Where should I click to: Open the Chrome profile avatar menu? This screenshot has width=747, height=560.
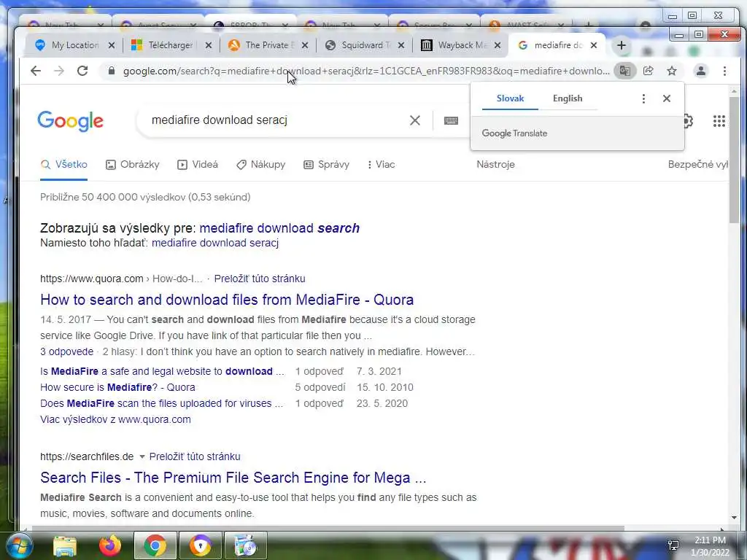701,71
